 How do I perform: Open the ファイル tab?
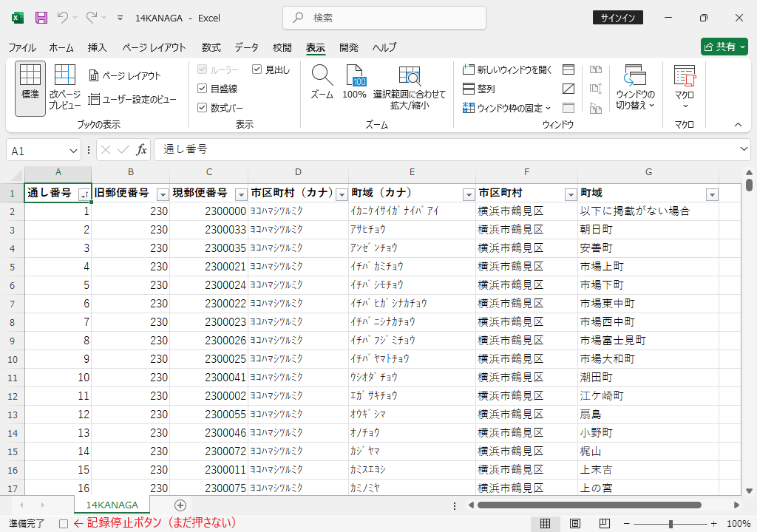(x=22, y=47)
